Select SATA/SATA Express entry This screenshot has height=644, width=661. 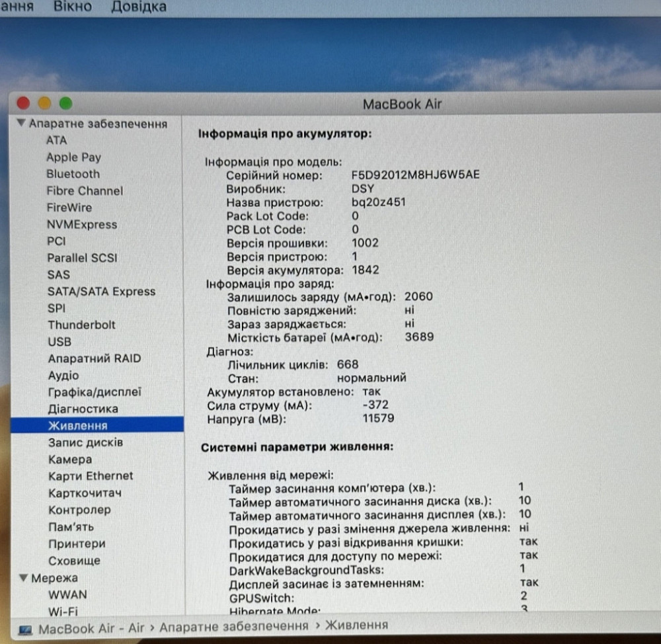pos(100,292)
